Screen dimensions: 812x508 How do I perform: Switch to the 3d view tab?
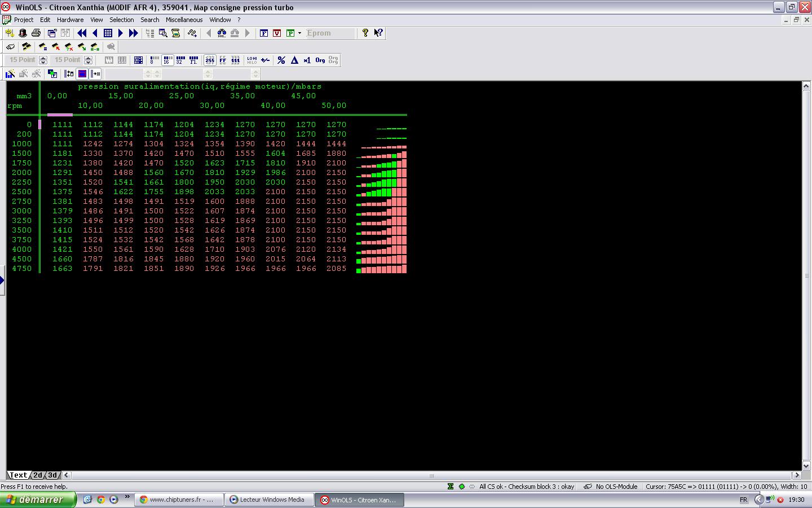tap(52, 475)
